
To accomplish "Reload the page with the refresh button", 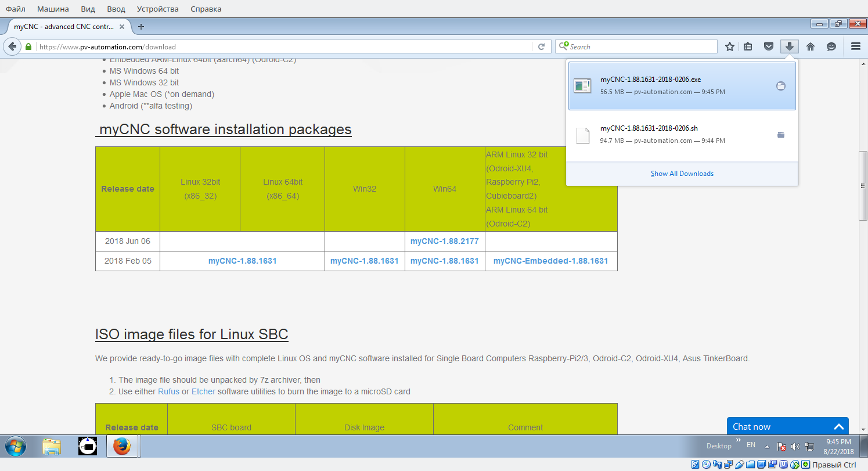I will coord(541,46).
